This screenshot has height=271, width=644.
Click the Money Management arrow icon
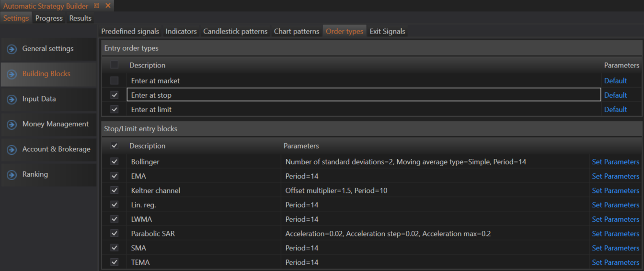pyautogui.click(x=12, y=125)
